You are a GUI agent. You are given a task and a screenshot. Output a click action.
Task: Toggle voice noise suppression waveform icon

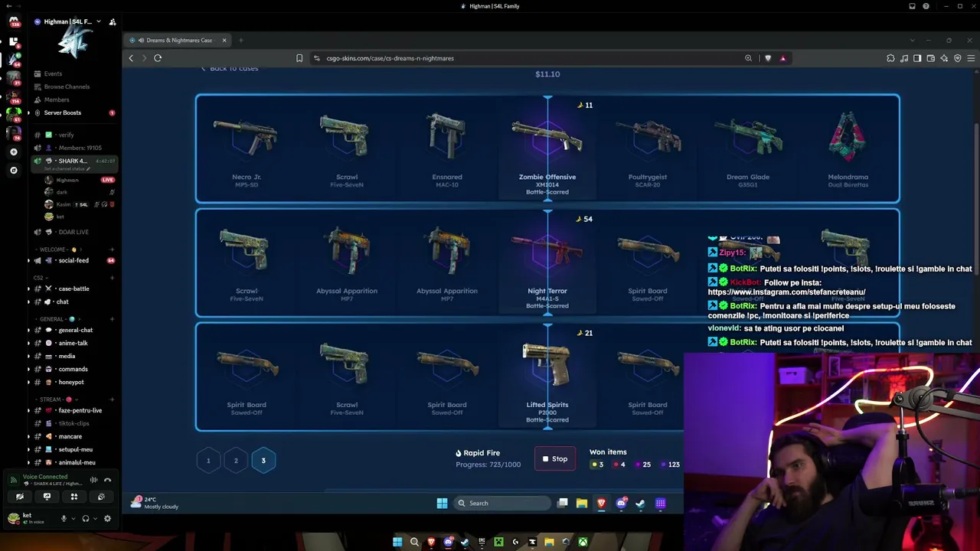tap(93, 480)
